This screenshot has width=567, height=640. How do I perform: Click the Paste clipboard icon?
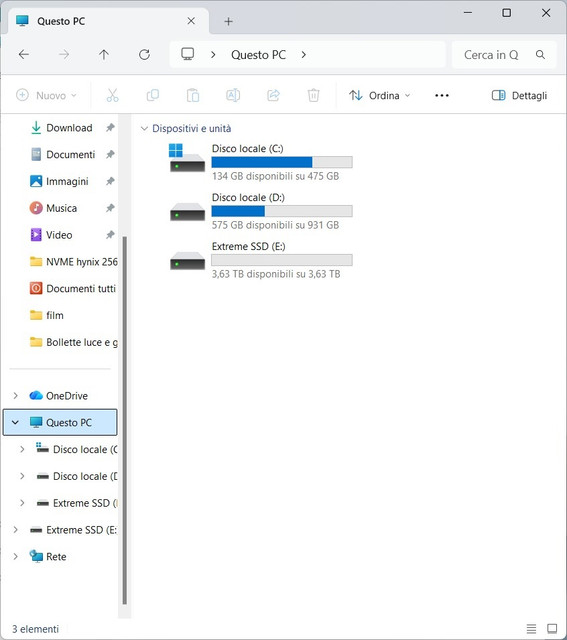click(193, 96)
